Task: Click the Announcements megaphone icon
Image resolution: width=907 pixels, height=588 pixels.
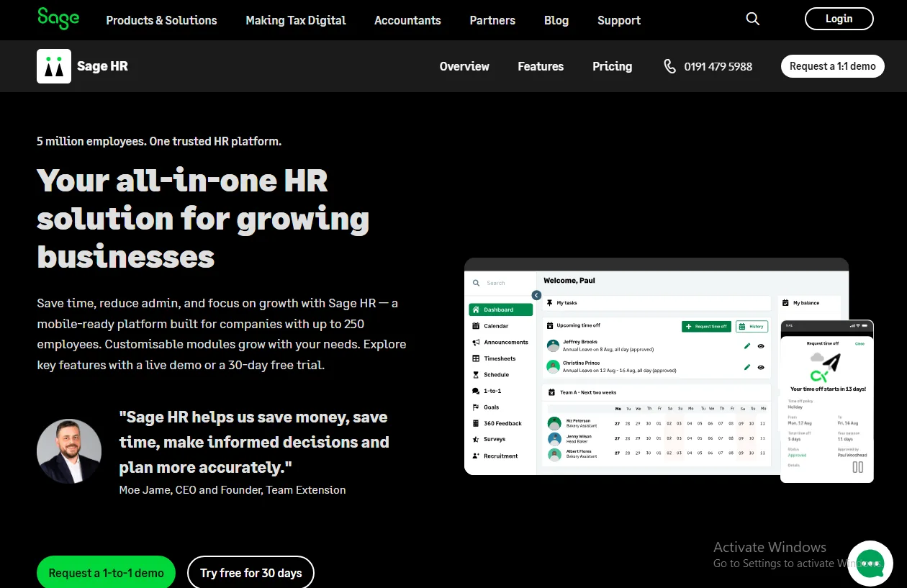Action: click(476, 342)
